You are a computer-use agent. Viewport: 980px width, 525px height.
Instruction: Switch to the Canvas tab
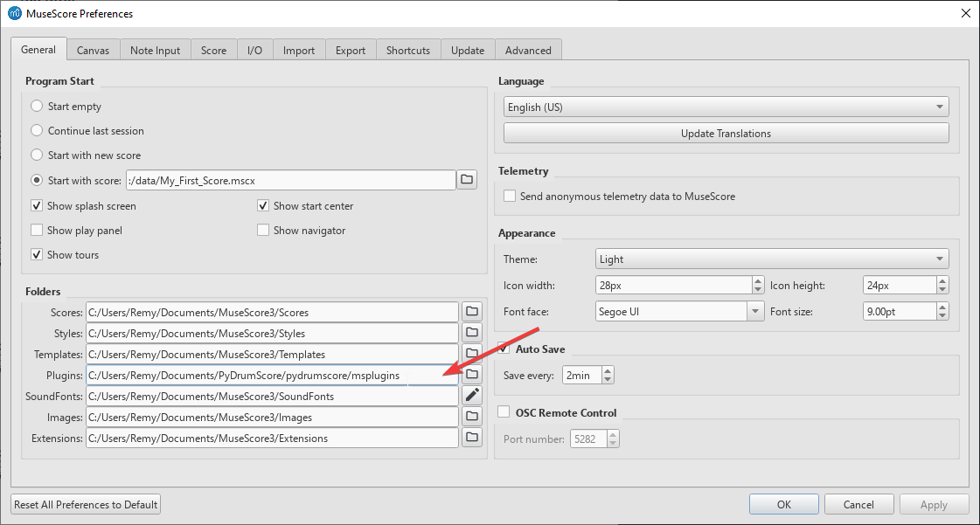(x=94, y=50)
